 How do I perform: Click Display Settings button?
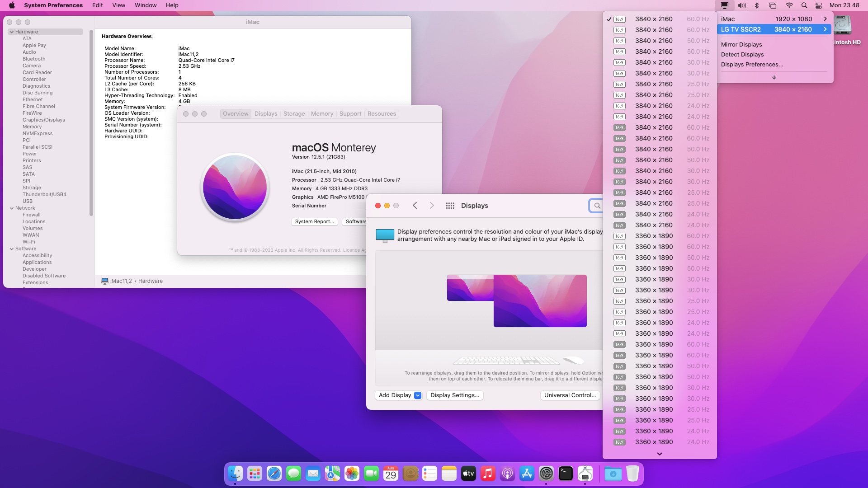coord(455,395)
